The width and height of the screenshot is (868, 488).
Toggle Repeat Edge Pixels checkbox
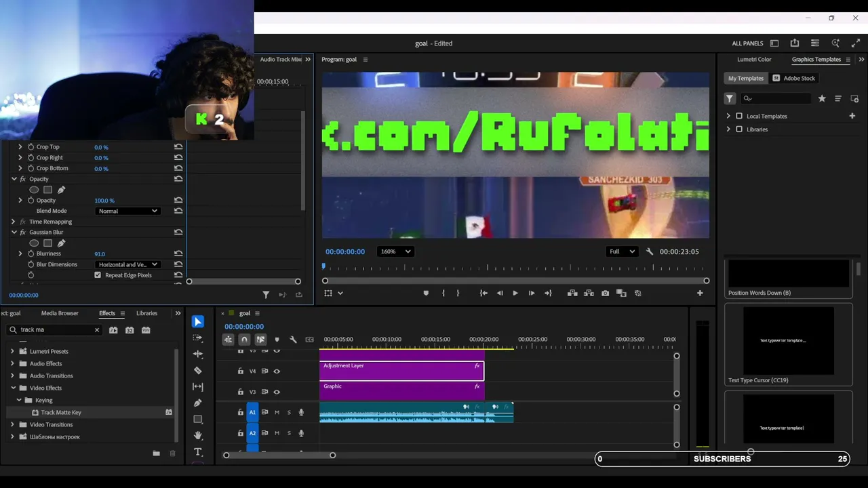tap(98, 275)
